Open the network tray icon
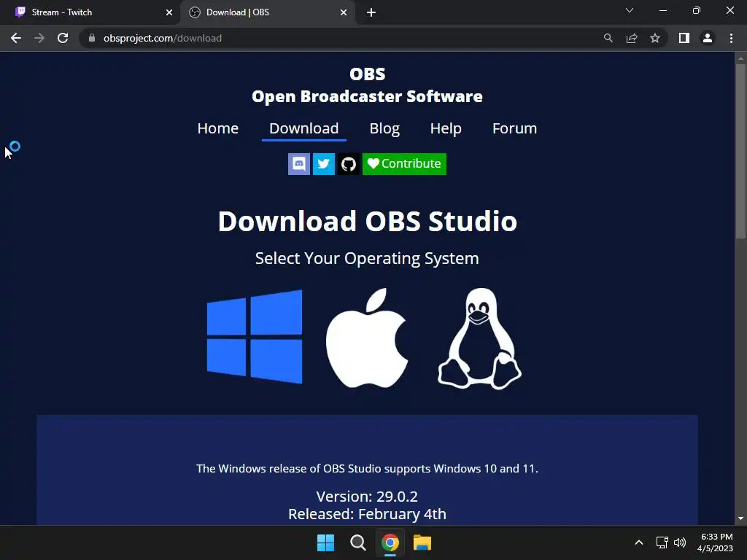Screen dimensions: 747x560 point(662,542)
